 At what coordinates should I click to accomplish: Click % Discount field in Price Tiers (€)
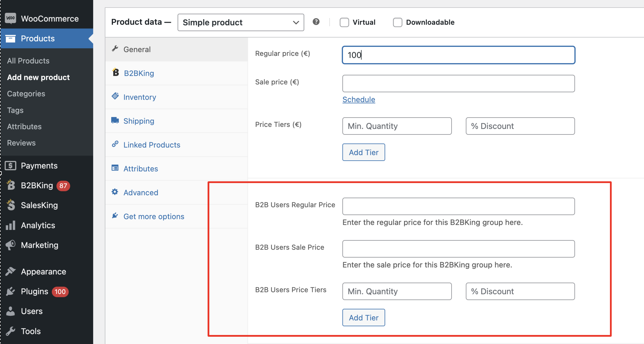pos(520,126)
